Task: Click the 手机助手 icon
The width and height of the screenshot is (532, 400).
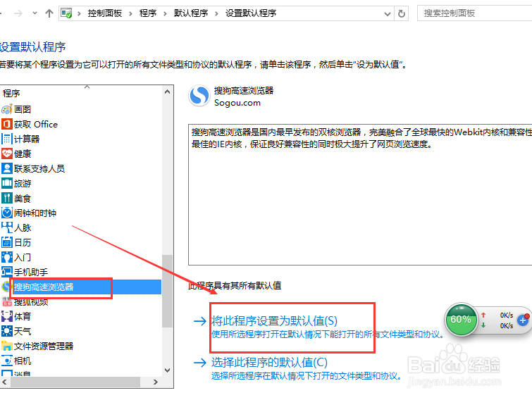Action: click(7, 272)
